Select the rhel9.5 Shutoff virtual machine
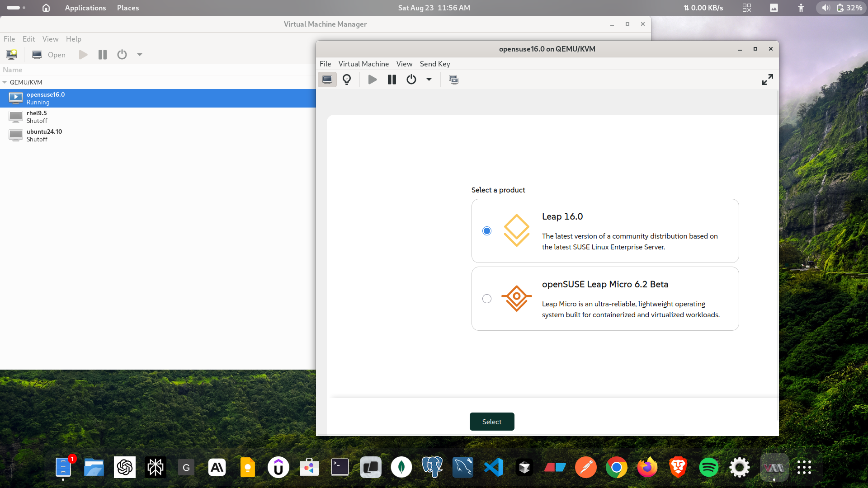 [x=158, y=117]
